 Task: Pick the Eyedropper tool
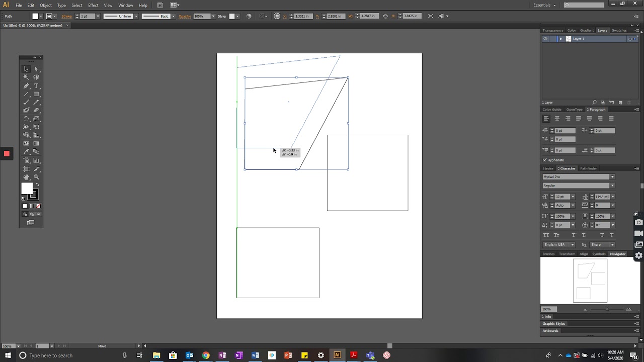pyautogui.click(x=26, y=151)
